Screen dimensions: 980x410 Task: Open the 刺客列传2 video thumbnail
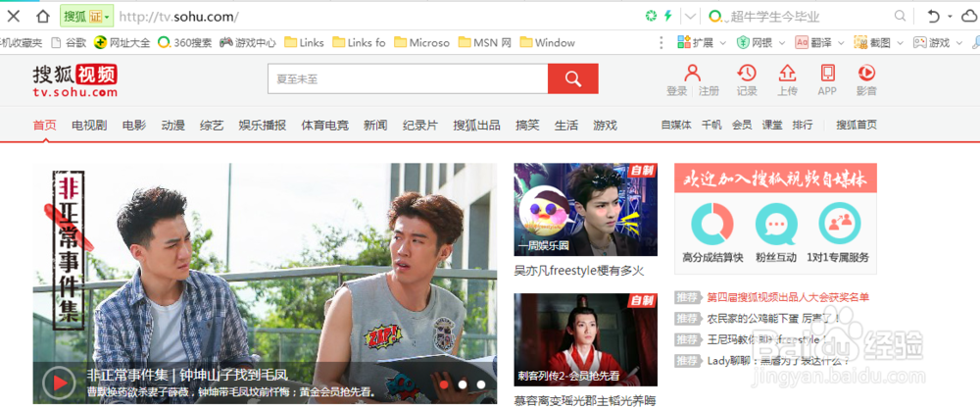coord(586,339)
